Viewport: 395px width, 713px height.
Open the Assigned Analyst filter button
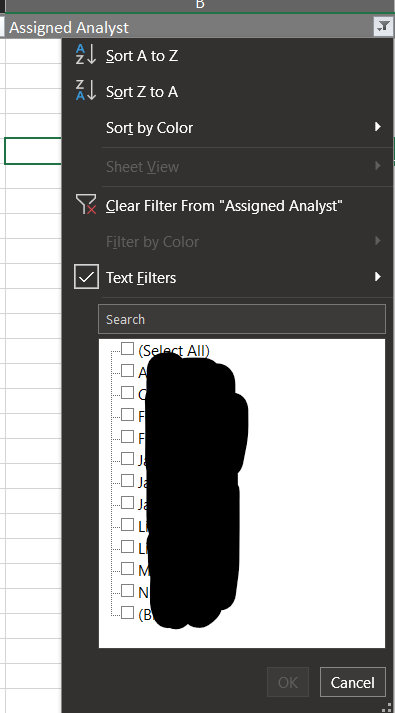(383, 26)
